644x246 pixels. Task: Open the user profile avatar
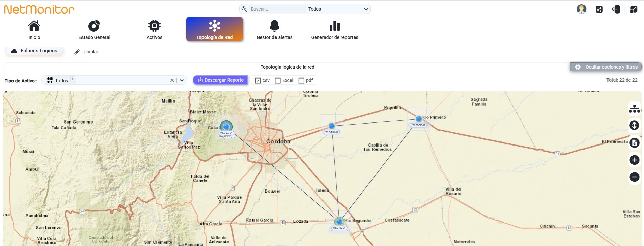pos(581,9)
